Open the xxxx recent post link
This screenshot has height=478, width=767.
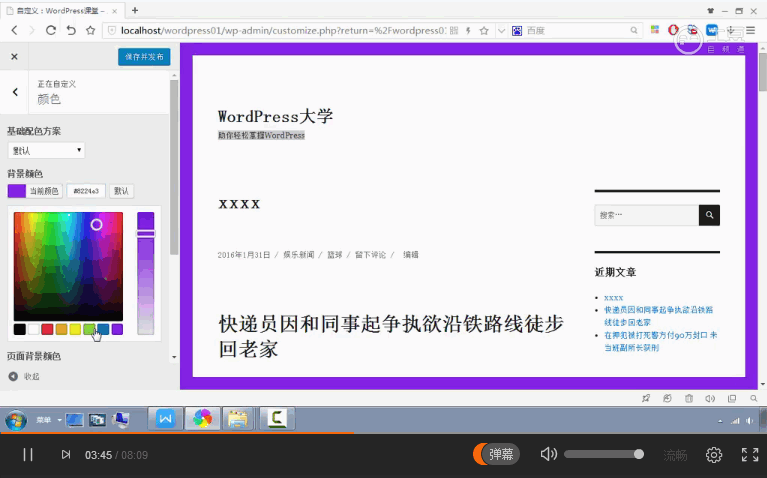tap(613, 297)
